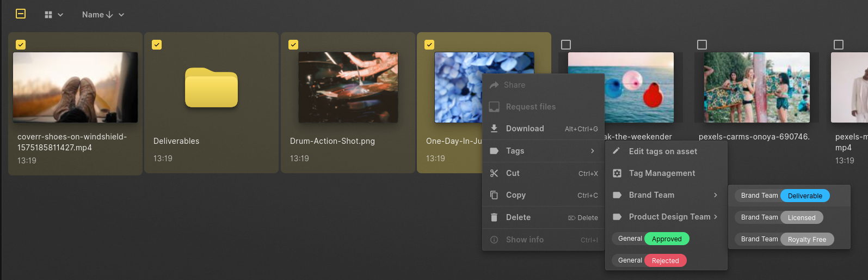This screenshot has width=868, height=280.
Task: Uncheck the Deliverables folder checkbox
Action: click(157, 45)
